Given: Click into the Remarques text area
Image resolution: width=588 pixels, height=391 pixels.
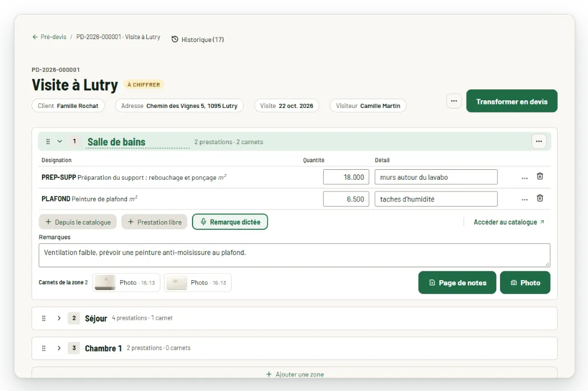Looking at the screenshot, I should (x=295, y=255).
